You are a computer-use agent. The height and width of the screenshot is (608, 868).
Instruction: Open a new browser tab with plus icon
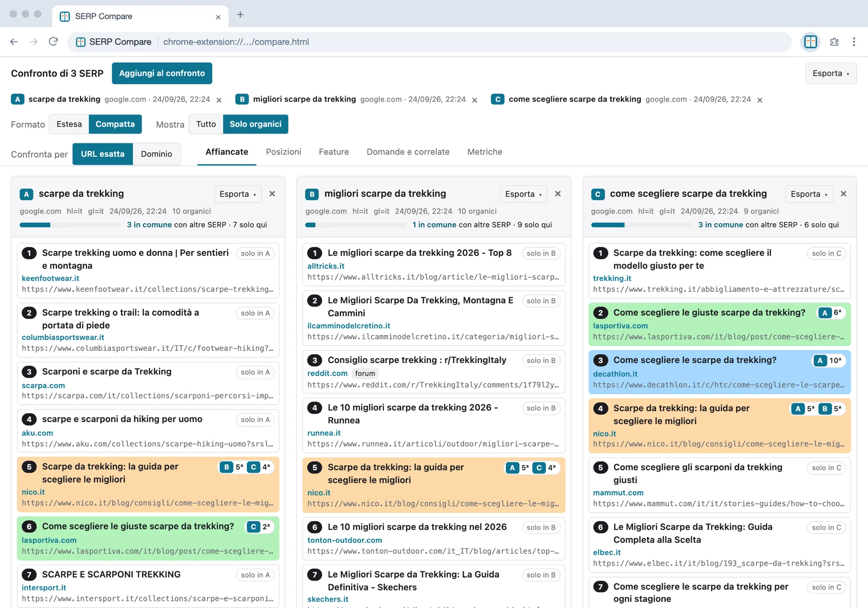[x=240, y=15]
